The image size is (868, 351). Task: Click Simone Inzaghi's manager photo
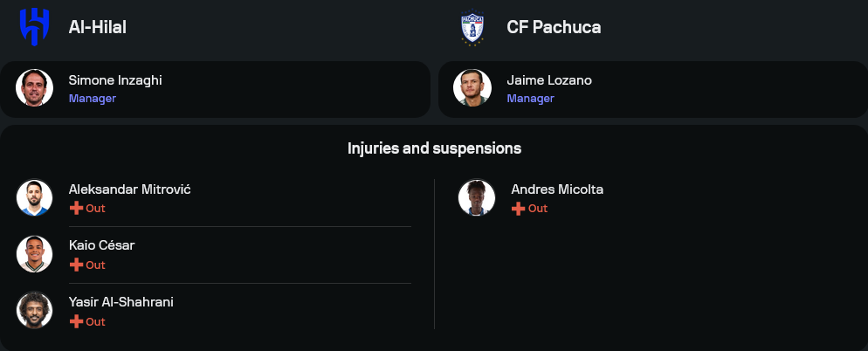pos(35,88)
